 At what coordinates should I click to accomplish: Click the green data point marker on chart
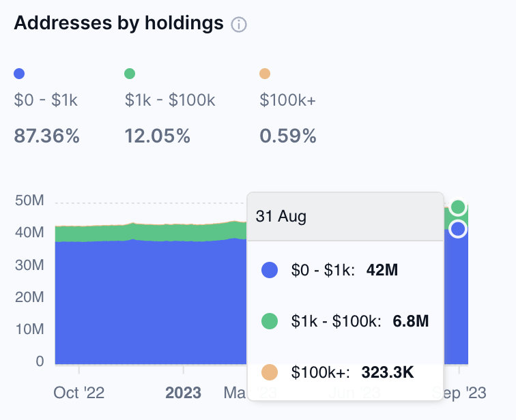point(458,207)
